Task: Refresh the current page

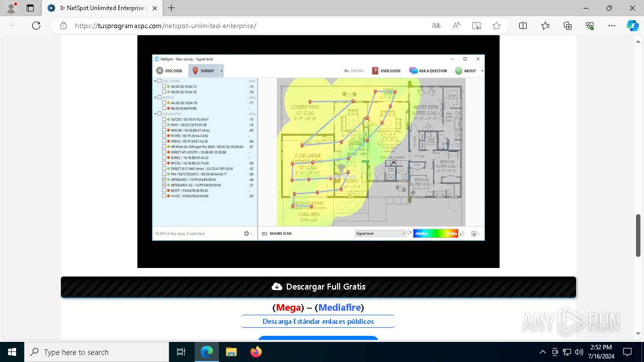Action: [36, 26]
